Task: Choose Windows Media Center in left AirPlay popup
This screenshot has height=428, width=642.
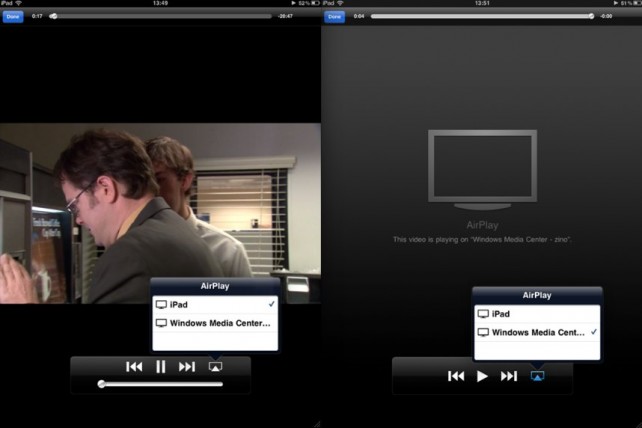Action: point(214,322)
